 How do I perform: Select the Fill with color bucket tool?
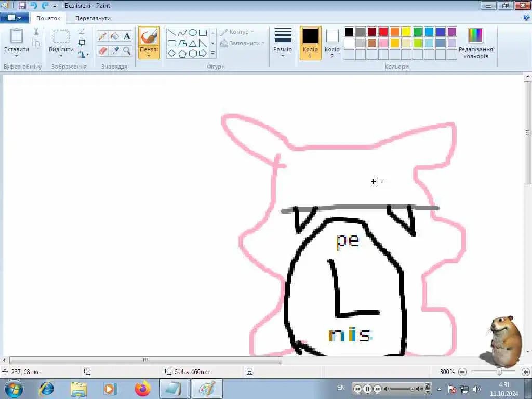115,36
